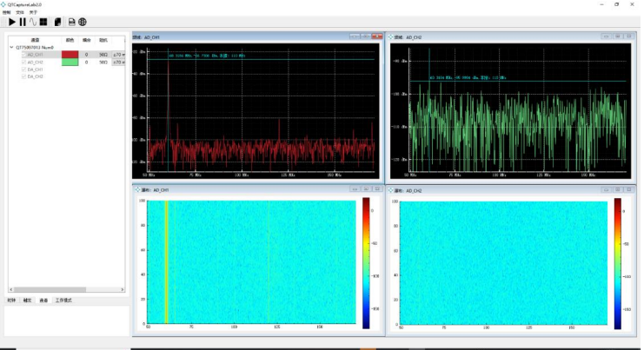Switch to the 工作模式 tab
644x350 pixels.
(x=63, y=300)
